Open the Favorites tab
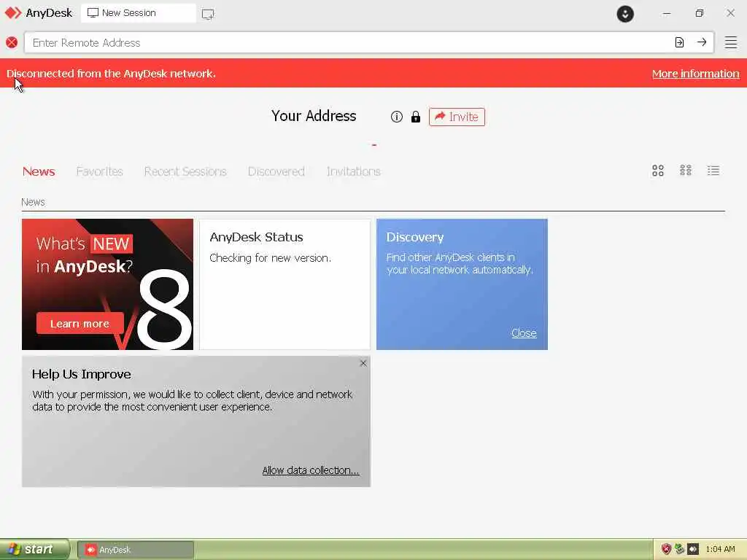This screenshot has width=747, height=560. tap(99, 171)
